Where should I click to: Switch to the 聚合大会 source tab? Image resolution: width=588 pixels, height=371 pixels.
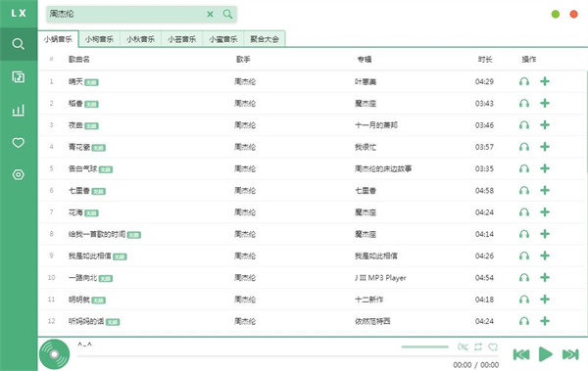click(265, 39)
